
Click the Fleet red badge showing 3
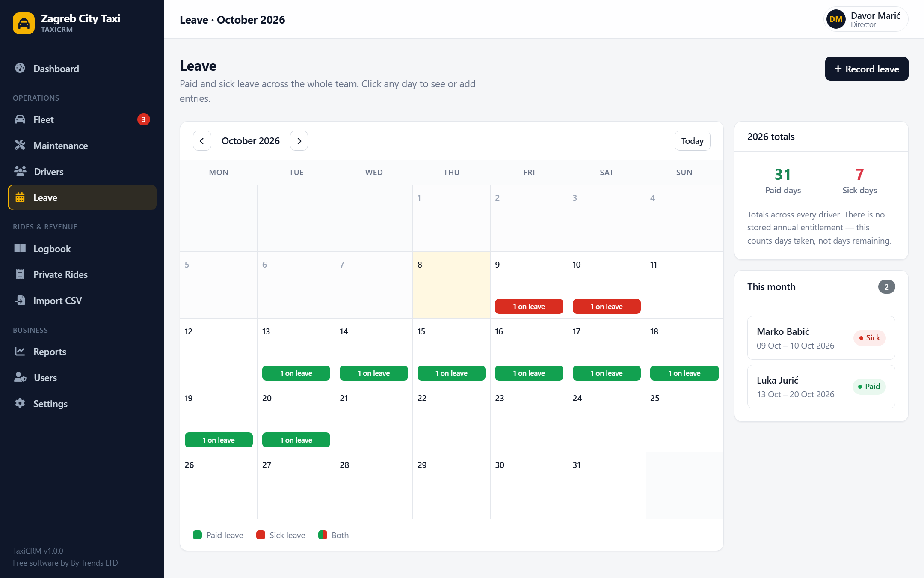point(143,119)
